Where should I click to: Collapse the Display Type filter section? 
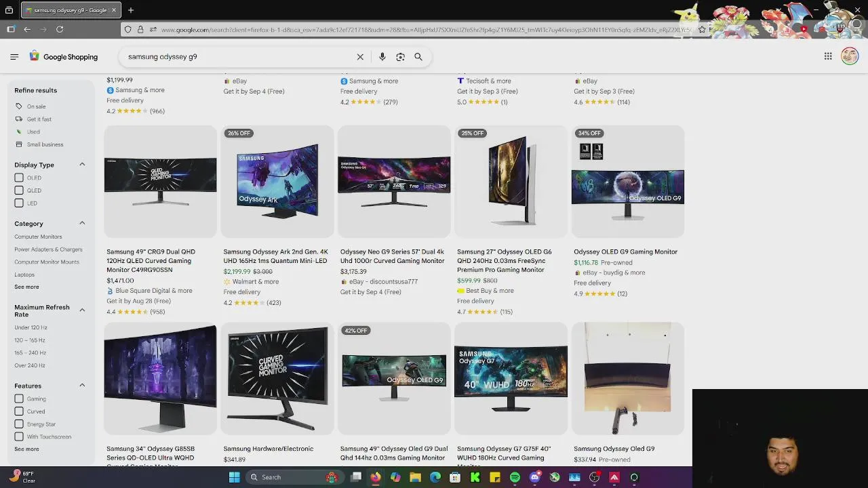click(x=82, y=164)
